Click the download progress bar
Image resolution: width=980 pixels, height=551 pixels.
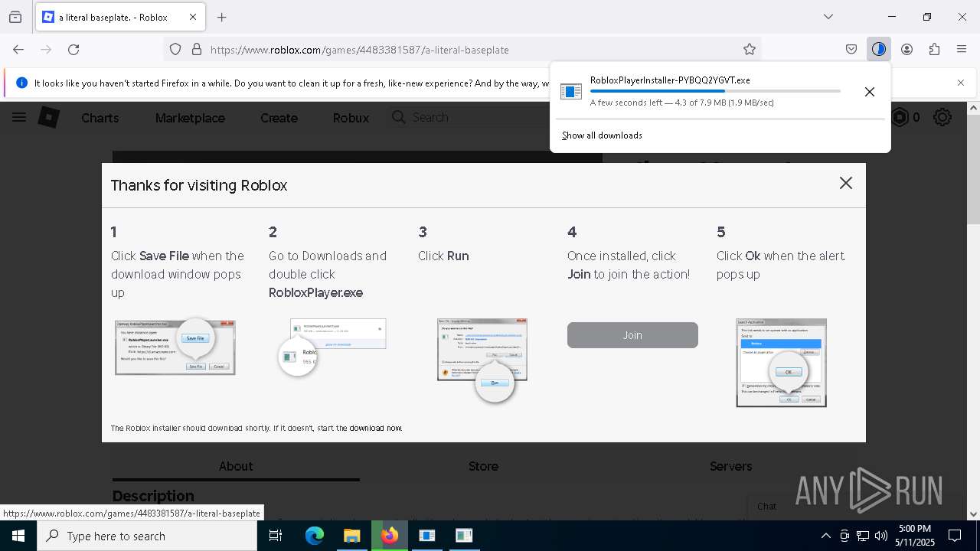(x=715, y=91)
